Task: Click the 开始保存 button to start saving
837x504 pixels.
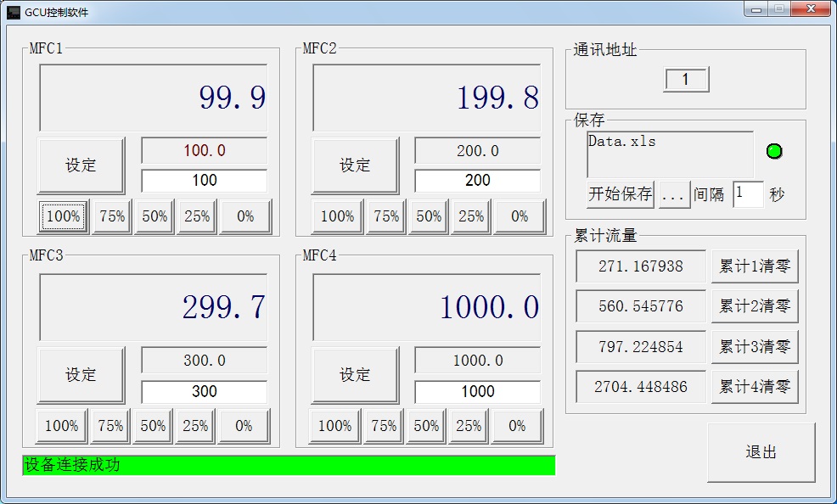Action: (x=621, y=194)
